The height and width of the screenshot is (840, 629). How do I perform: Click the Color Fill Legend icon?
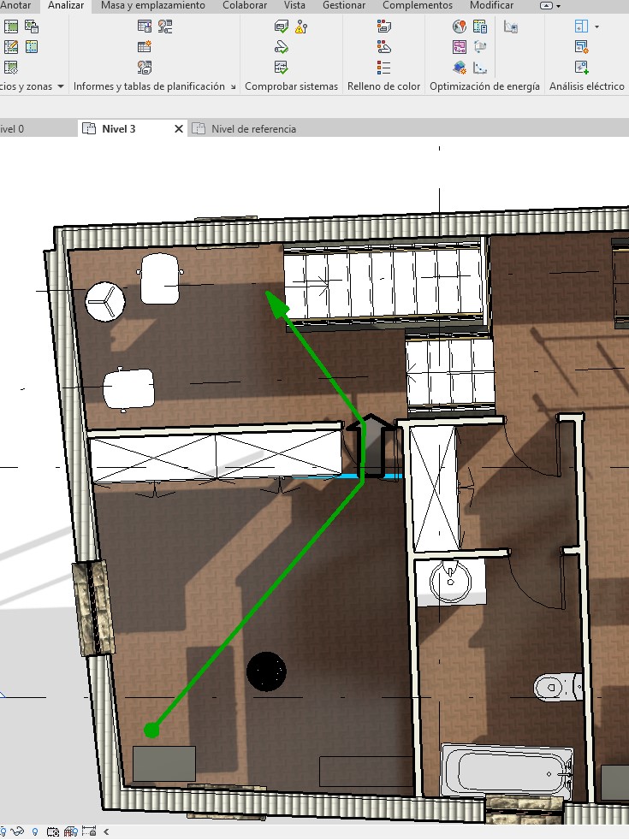tap(383, 67)
